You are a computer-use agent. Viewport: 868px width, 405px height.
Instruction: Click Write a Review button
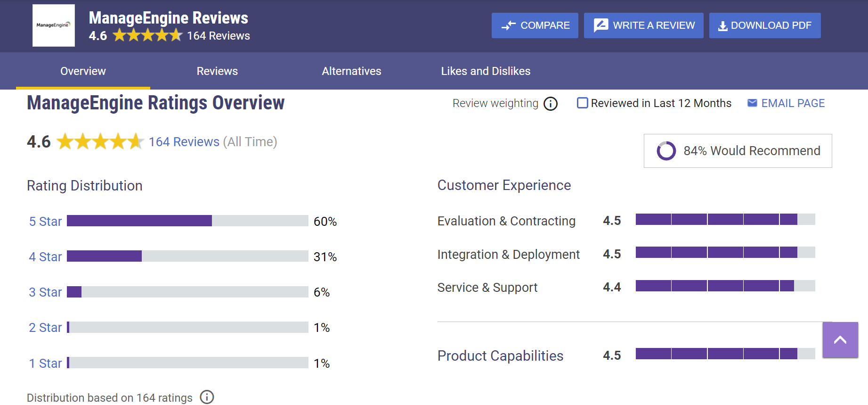pyautogui.click(x=643, y=25)
